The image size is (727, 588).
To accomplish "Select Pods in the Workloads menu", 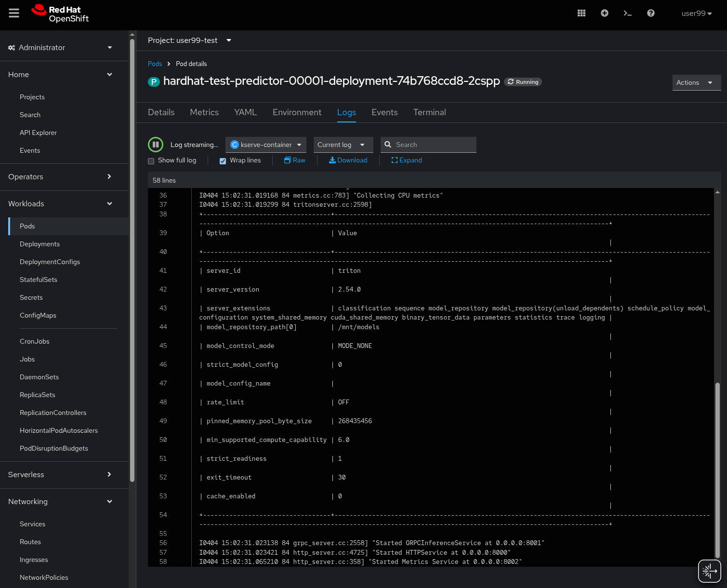I will 68,226.
